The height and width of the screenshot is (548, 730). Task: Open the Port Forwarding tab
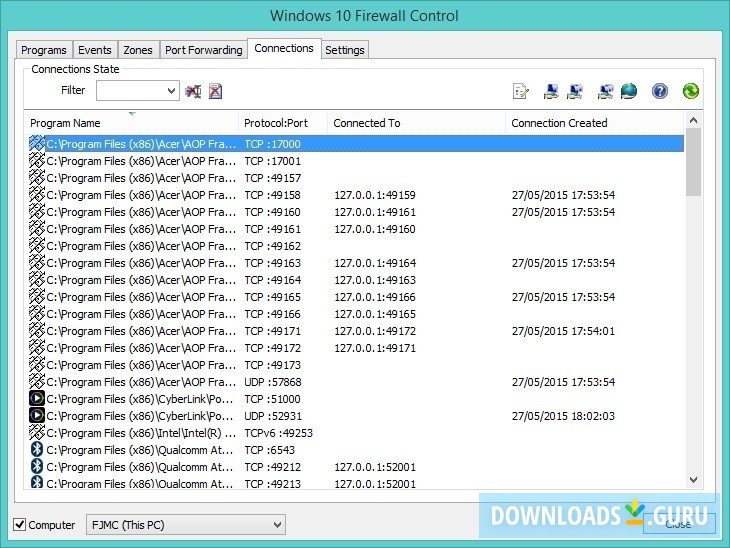click(x=203, y=50)
